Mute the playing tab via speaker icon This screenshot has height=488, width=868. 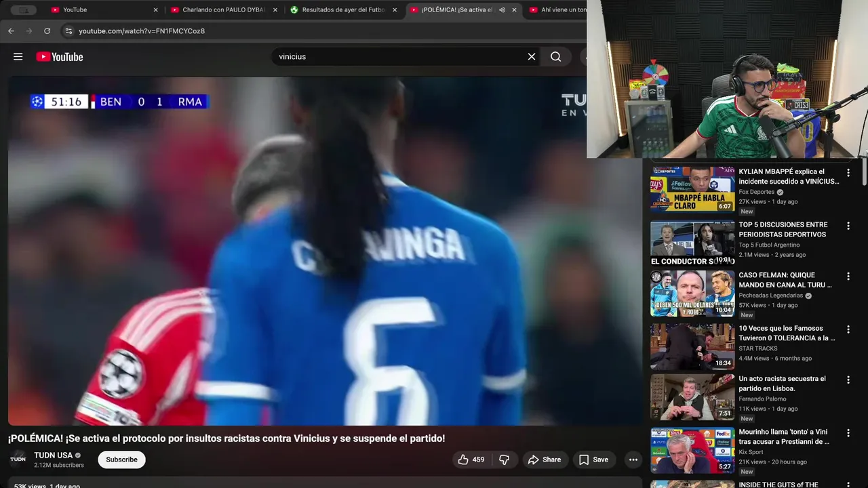(x=502, y=10)
